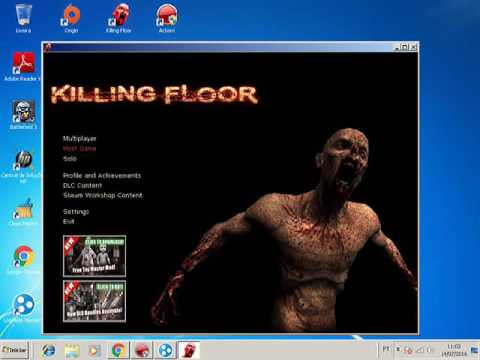Click the New DLC Bundles banner
480x360 pixels.
tap(95, 301)
